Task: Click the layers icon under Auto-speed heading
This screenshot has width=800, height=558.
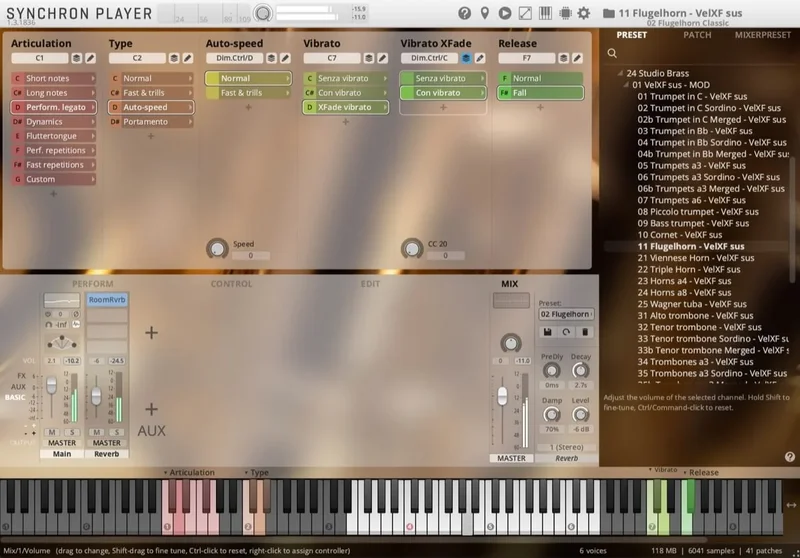Action: (271, 58)
